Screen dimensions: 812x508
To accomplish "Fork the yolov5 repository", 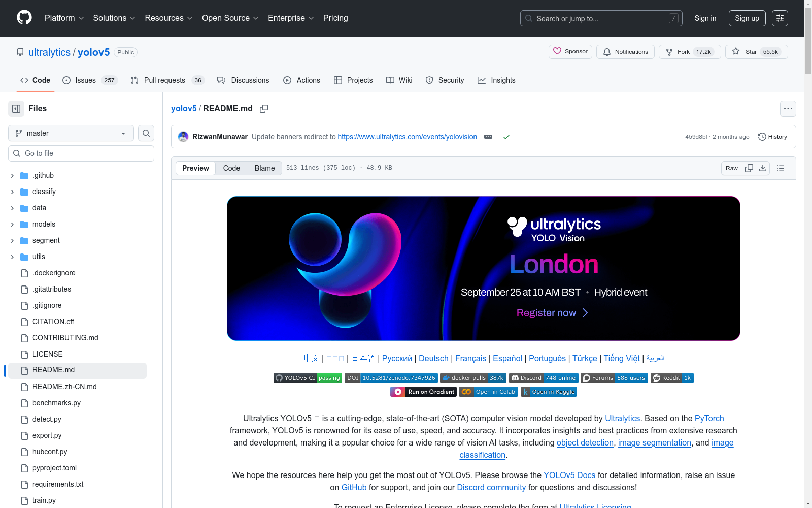I will tap(690, 52).
